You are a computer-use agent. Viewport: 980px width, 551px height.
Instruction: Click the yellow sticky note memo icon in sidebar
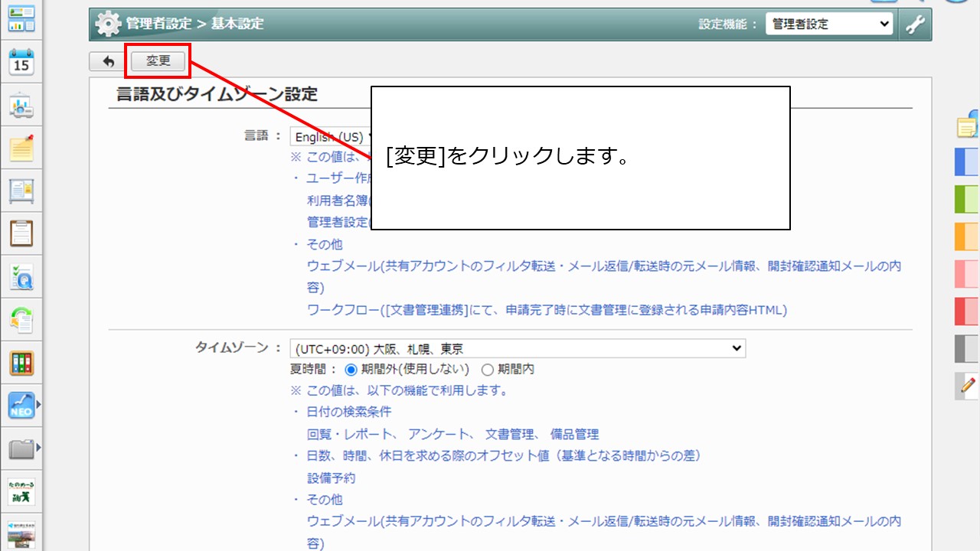[x=21, y=148]
